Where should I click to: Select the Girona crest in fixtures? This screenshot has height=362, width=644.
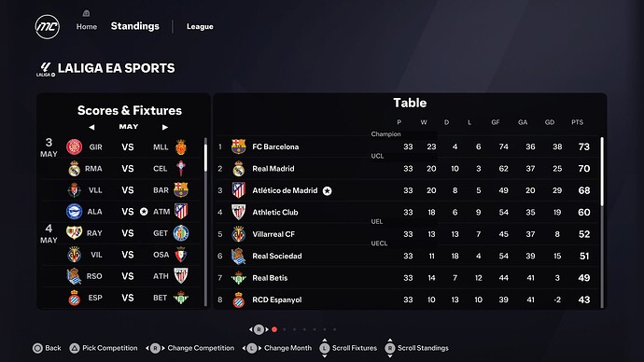[75, 146]
